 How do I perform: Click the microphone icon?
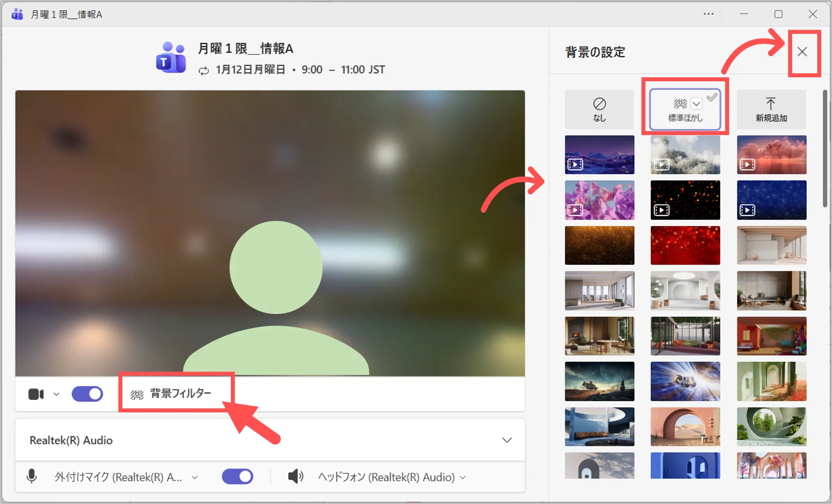point(32,477)
